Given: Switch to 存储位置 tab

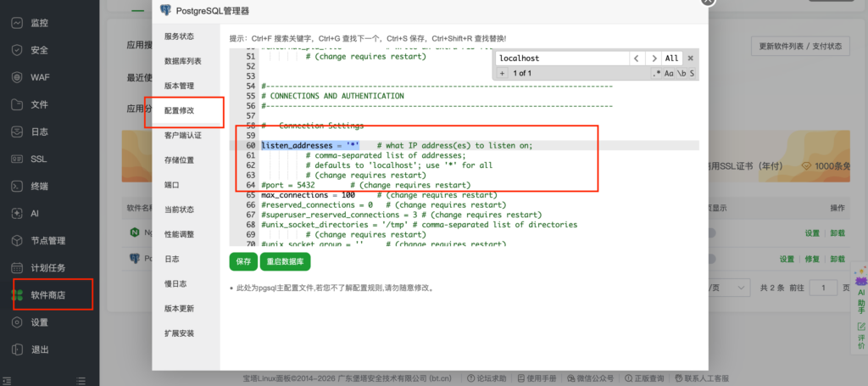Looking at the screenshot, I should pyautogui.click(x=180, y=160).
